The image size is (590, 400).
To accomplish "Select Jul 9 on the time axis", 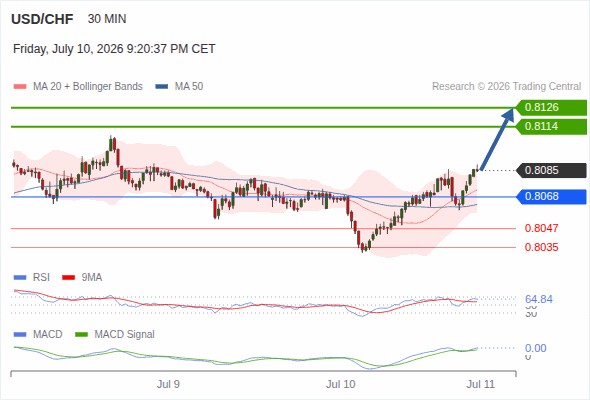I will click(168, 384).
